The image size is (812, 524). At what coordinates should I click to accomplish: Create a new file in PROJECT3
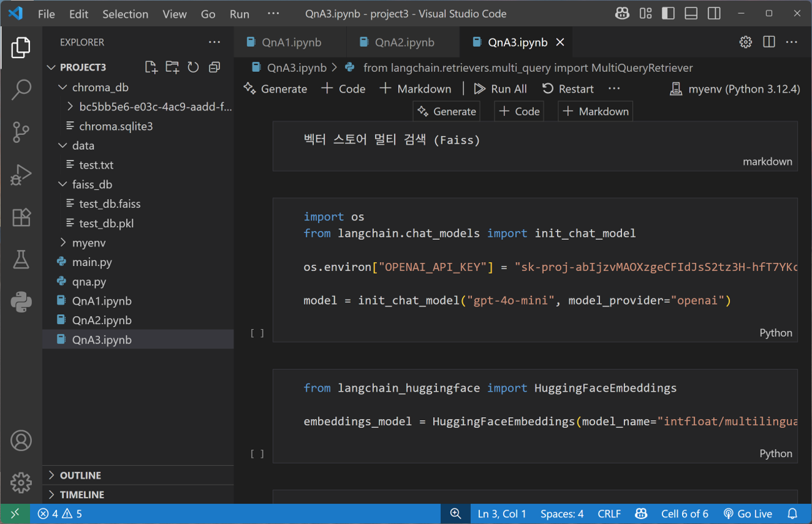click(x=151, y=67)
